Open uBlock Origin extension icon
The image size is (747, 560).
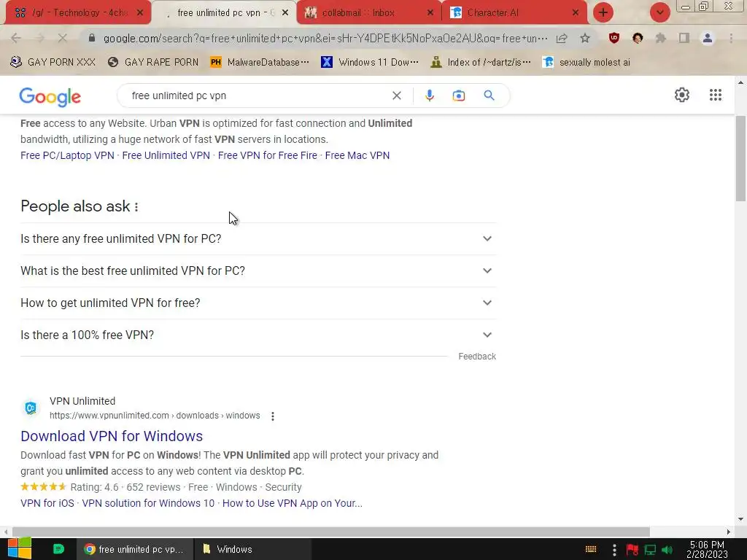pyautogui.click(x=614, y=38)
